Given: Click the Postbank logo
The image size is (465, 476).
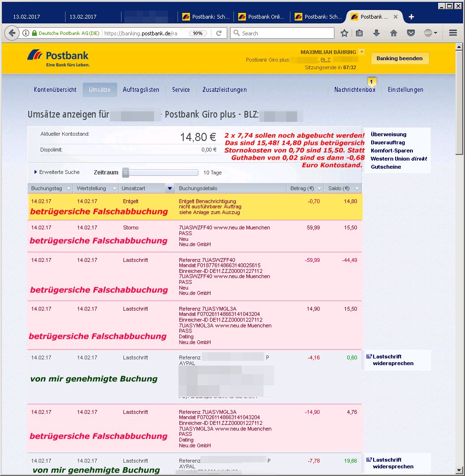Looking at the screenshot, I should 58,58.
